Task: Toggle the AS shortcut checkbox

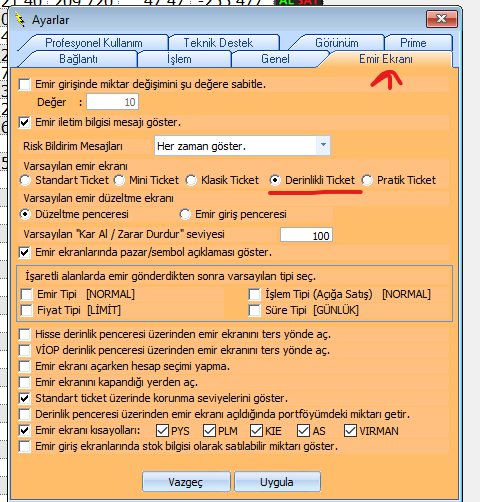Action: [x=304, y=431]
